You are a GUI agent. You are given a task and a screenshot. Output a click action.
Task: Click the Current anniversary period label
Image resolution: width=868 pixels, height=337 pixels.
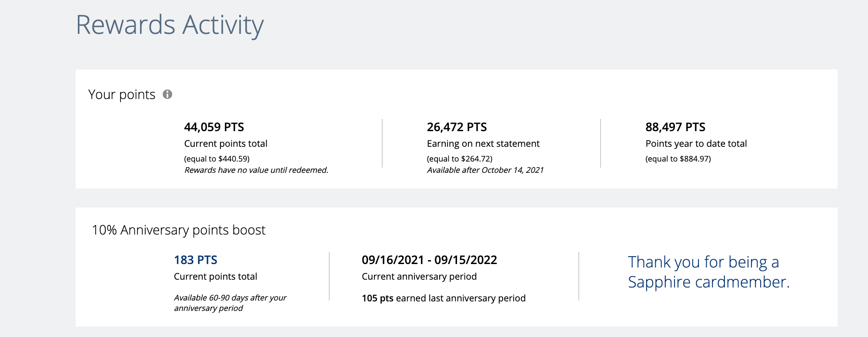(419, 277)
